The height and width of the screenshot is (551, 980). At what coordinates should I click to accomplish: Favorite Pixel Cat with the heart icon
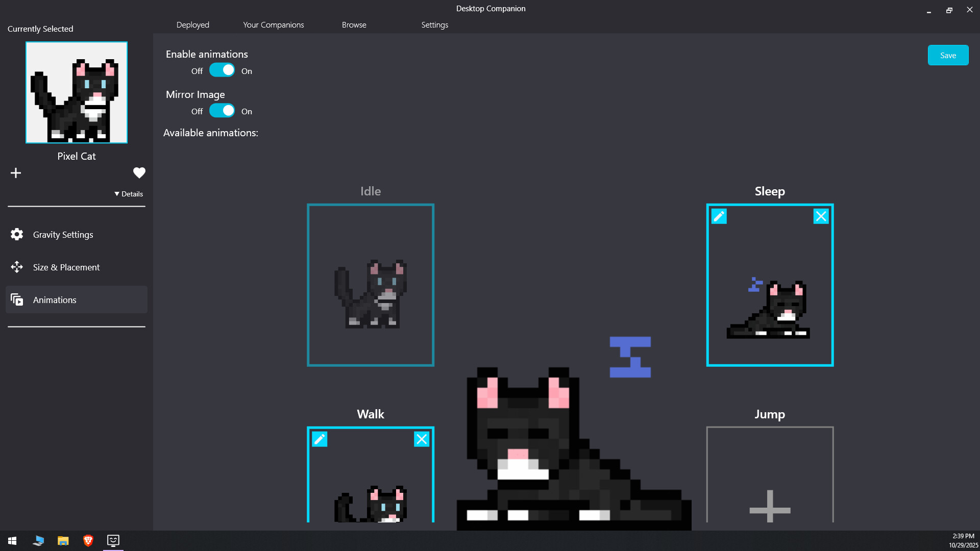[x=139, y=172]
